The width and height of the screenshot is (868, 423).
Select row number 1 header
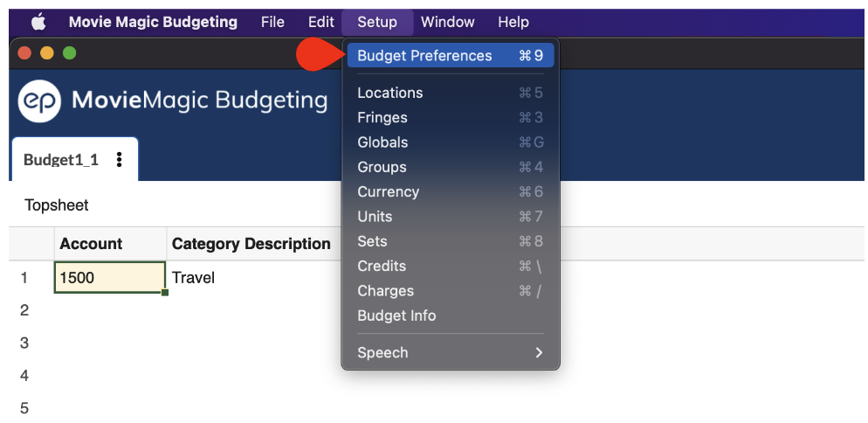pos(24,278)
